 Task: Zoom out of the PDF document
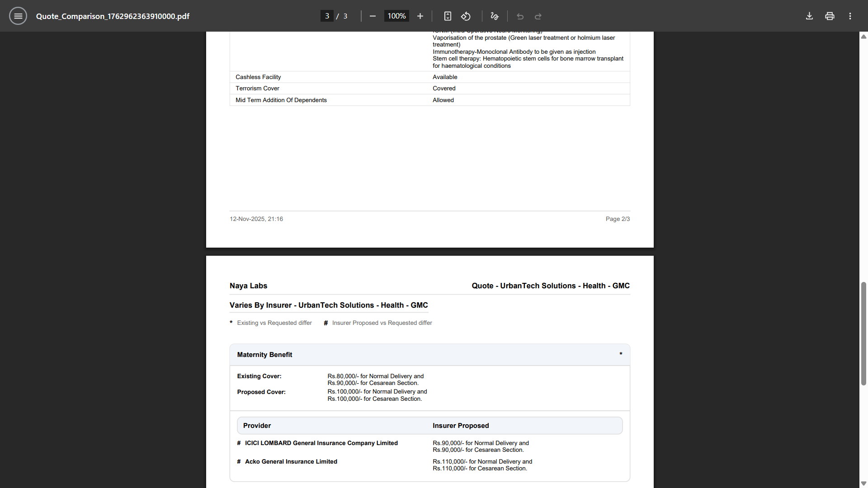tap(372, 16)
